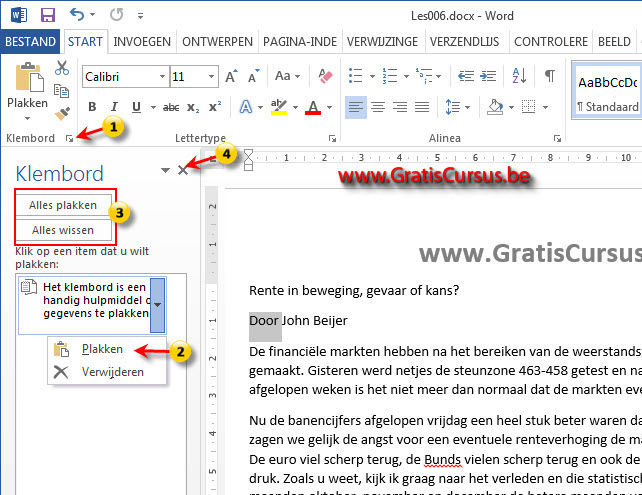Customize quick access toolbar arrow
Viewport: 642px width, 495px height.
pyautogui.click(x=140, y=16)
